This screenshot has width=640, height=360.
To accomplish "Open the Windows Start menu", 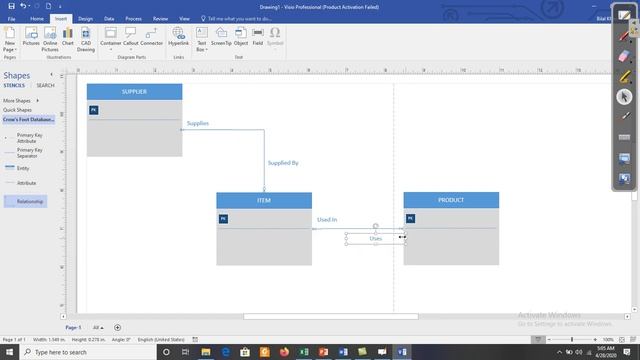I will click(9, 352).
